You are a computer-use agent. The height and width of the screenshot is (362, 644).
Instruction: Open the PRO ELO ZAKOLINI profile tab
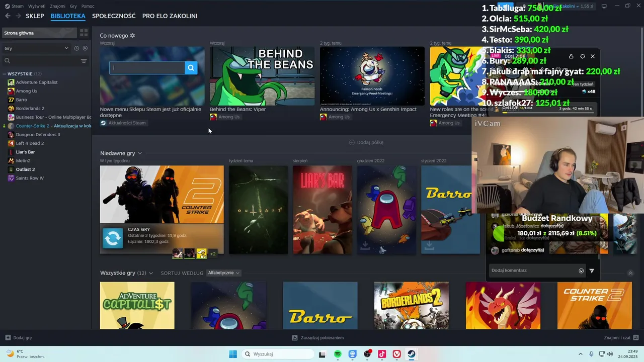tap(170, 16)
